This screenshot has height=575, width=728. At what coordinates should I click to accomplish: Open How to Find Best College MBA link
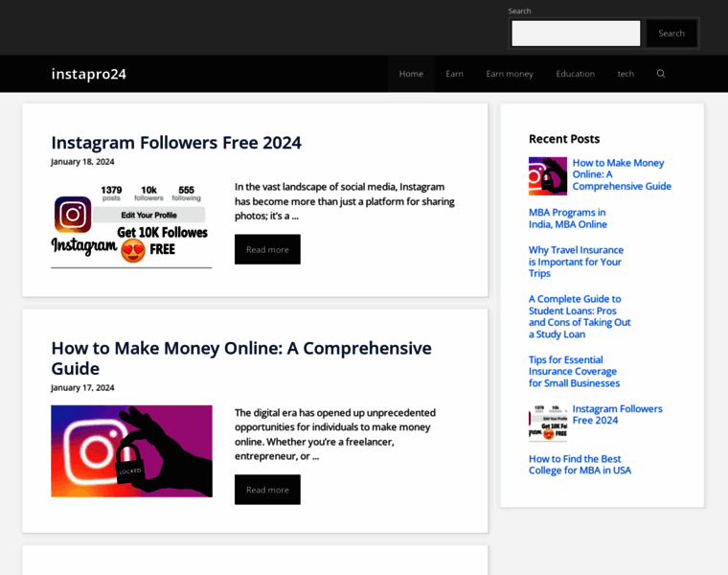pos(580,465)
